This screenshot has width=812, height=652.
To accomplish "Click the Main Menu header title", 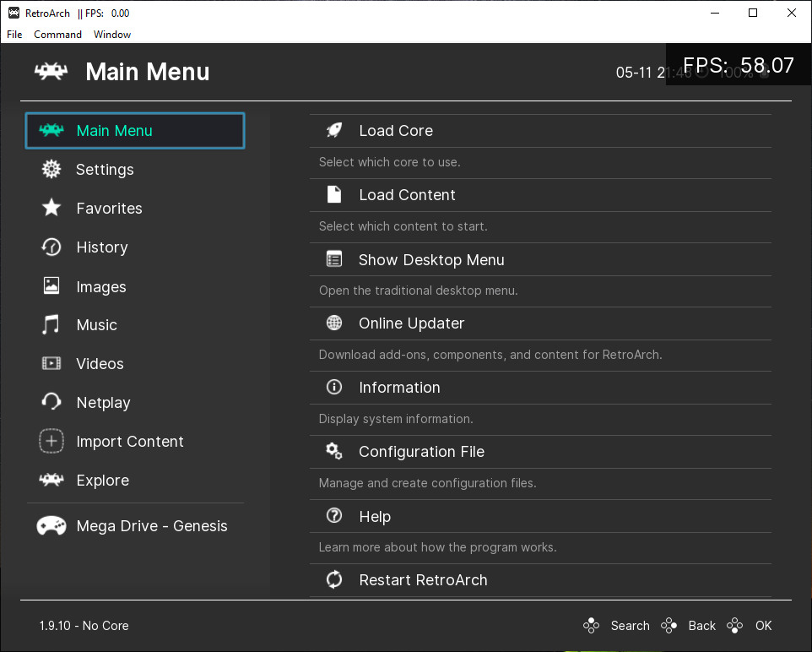I will (x=148, y=72).
